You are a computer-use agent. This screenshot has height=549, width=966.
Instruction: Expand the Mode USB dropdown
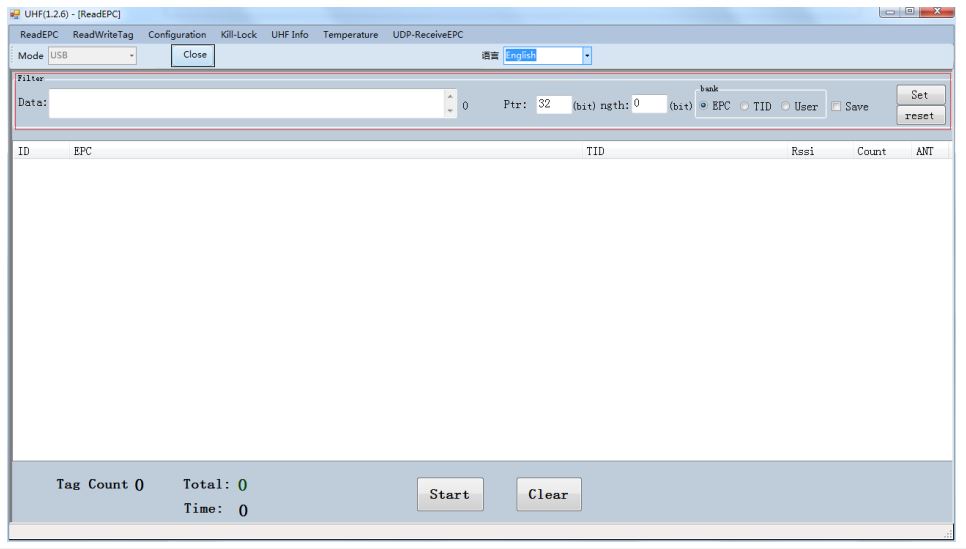click(131, 56)
